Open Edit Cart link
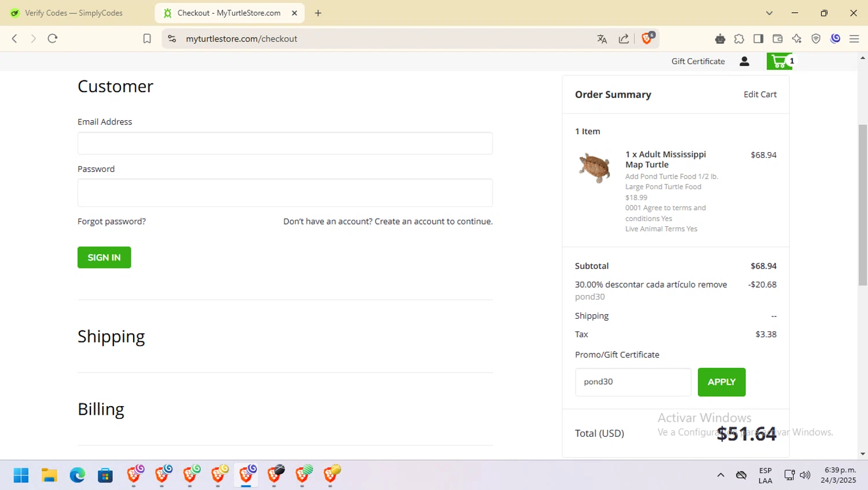This screenshot has height=490, width=868. pos(760,94)
